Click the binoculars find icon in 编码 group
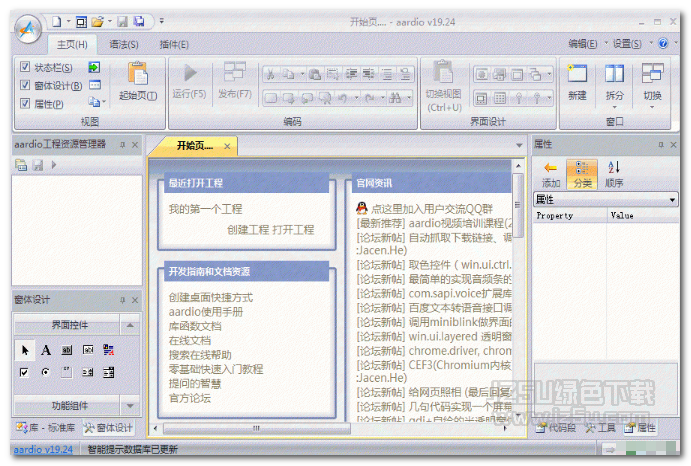This screenshot has width=691, height=466. pos(395,98)
